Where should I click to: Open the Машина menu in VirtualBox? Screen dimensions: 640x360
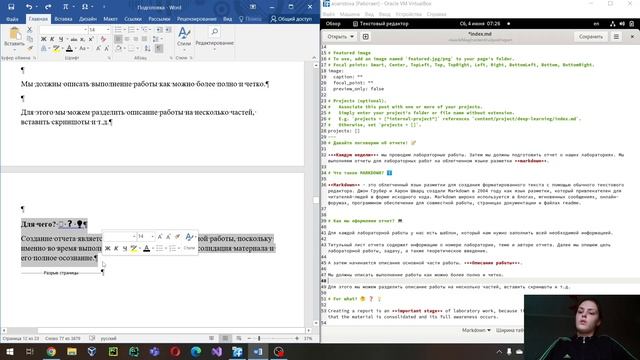(350, 14)
